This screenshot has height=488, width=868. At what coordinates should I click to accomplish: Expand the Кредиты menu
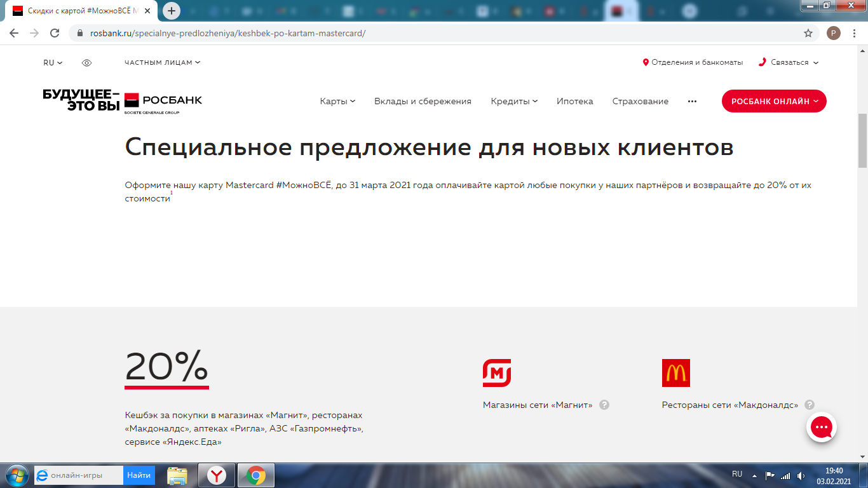514,101
